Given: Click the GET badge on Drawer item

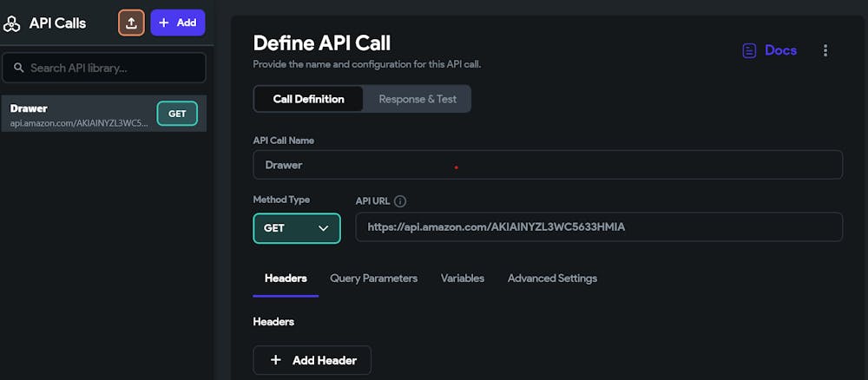Looking at the screenshot, I should pyautogui.click(x=177, y=114).
